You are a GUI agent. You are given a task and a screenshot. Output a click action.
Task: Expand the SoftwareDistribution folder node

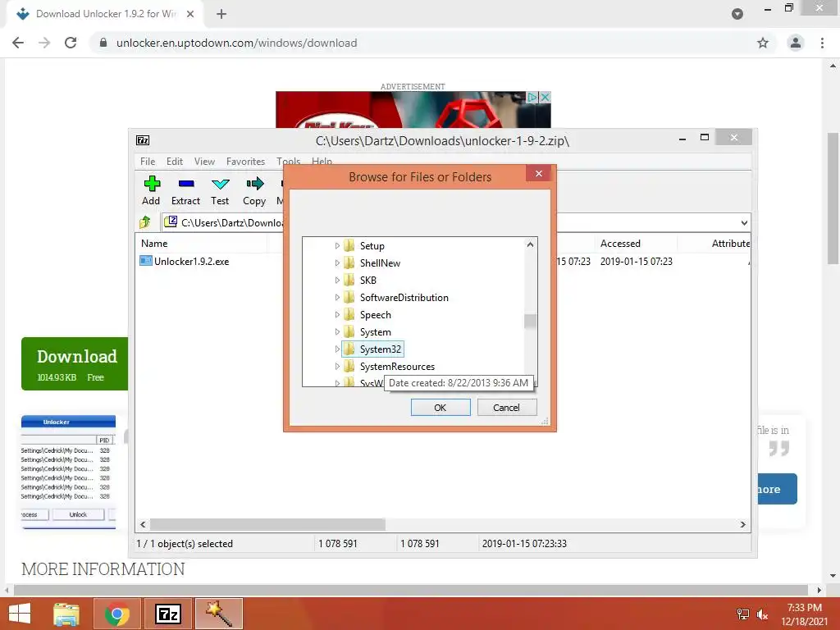[x=337, y=297]
